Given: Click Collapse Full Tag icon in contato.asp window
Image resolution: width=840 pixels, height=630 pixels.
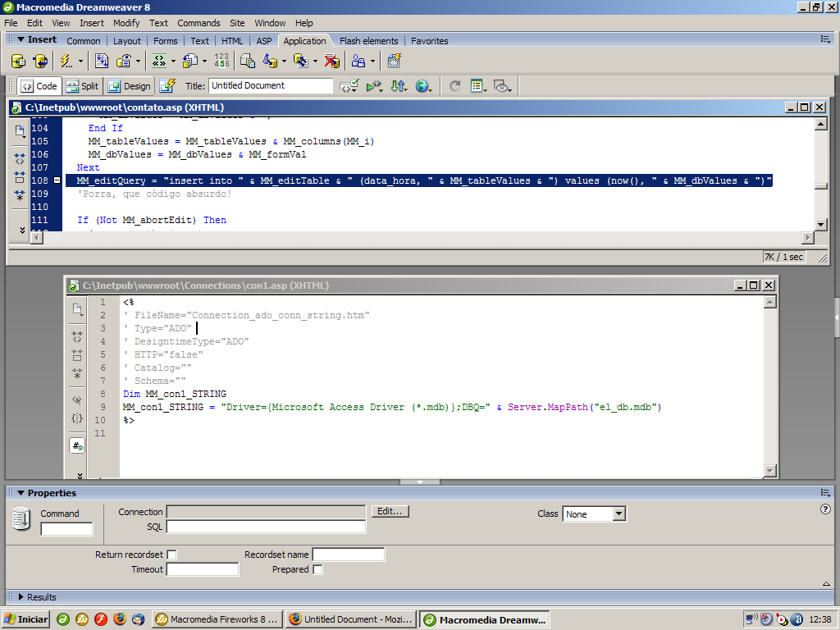Looking at the screenshot, I should (20, 158).
